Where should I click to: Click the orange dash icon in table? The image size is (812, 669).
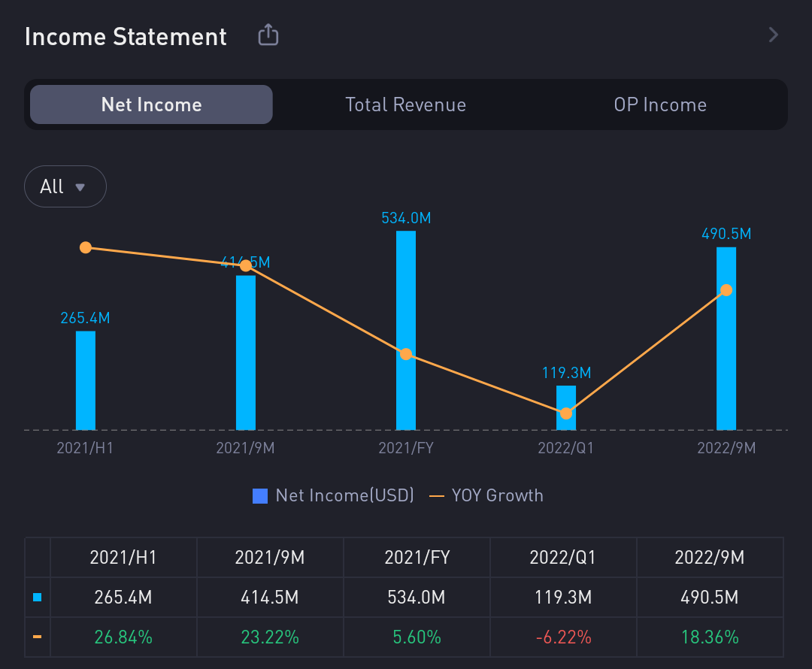point(38,637)
